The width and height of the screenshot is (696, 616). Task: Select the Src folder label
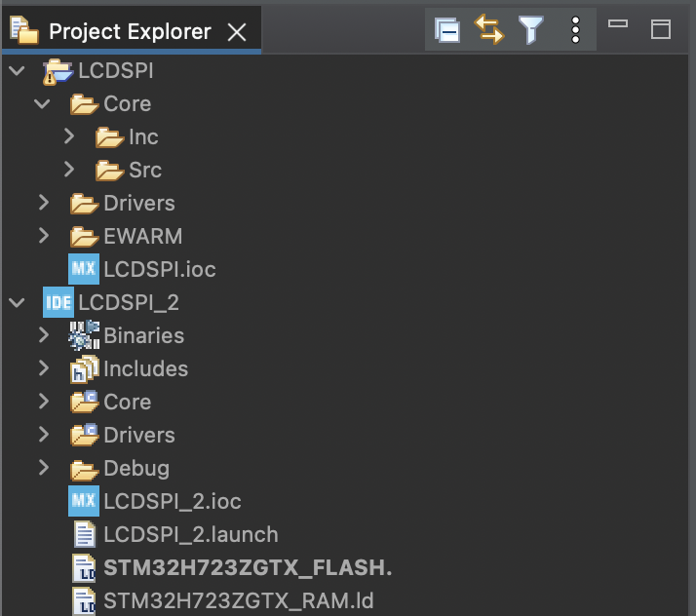pos(145,170)
